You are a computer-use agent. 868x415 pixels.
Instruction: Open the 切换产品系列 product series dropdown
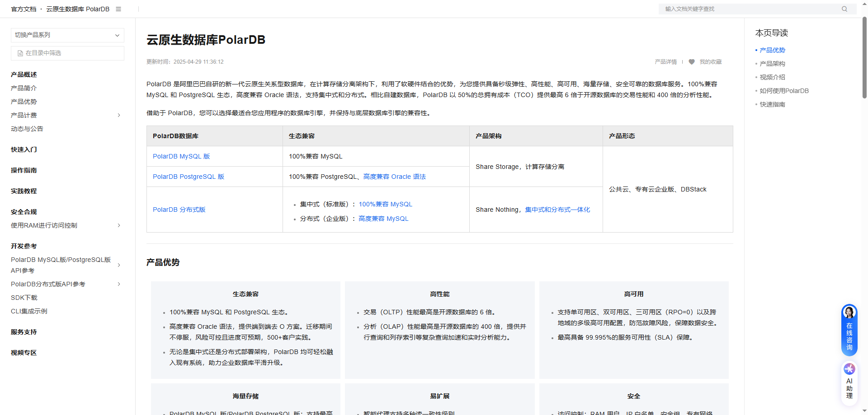tap(67, 35)
